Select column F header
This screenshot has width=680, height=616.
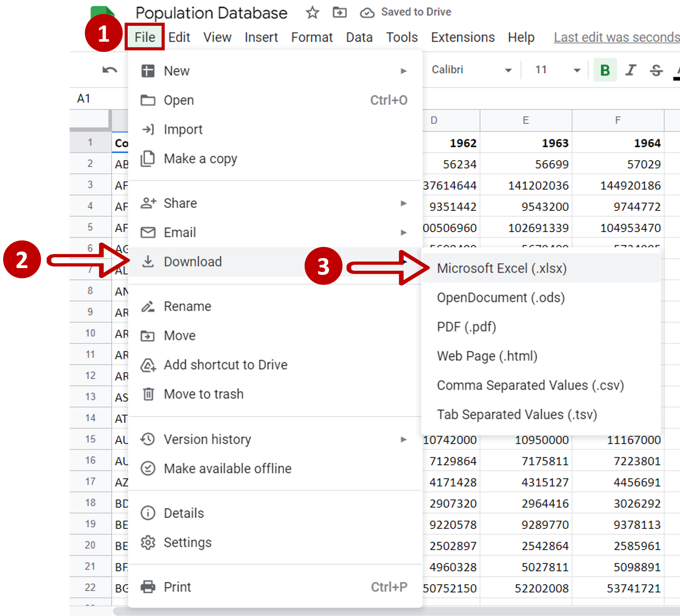tap(618, 120)
